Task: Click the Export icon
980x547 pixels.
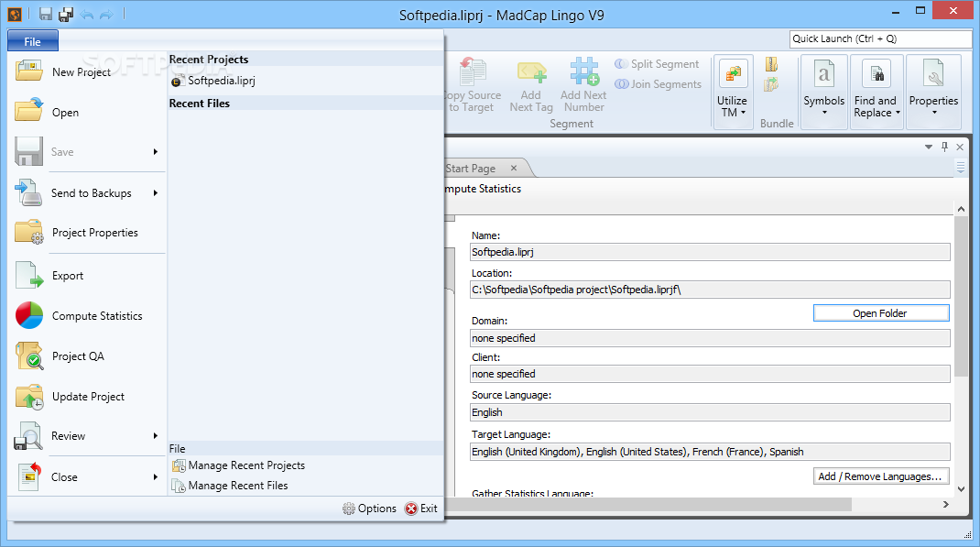Action: pyautogui.click(x=28, y=275)
